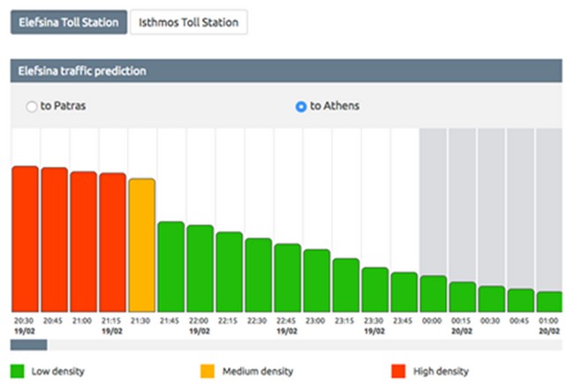Open the Isthmos Toll Station tab
The image size is (583, 392).
[x=188, y=22]
